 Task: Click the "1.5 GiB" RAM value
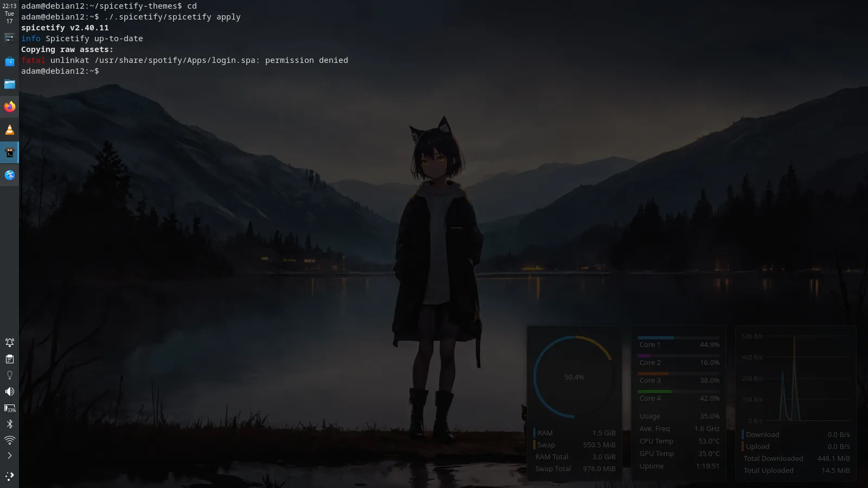tap(604, 433)
